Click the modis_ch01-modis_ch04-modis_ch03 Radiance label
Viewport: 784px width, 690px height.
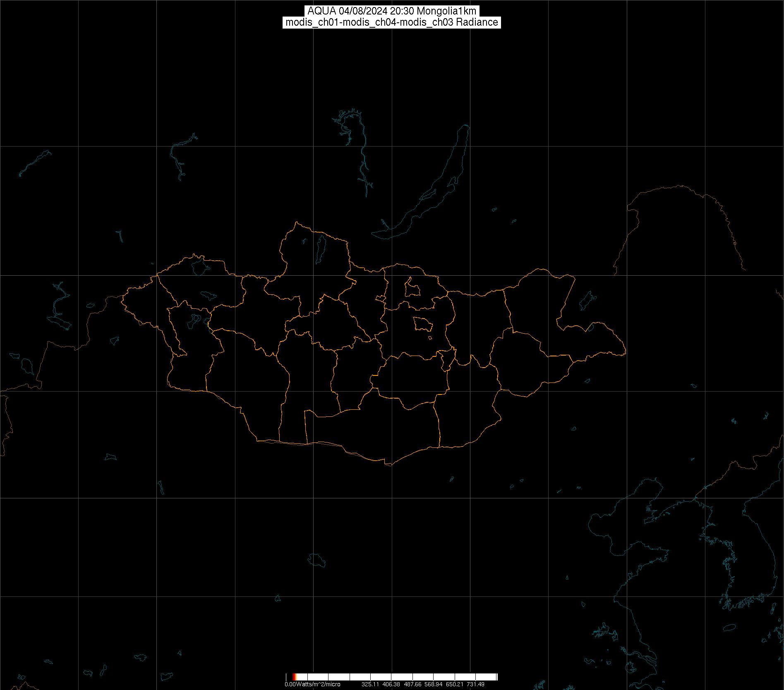pyautogui.click(x=392, y=22)
